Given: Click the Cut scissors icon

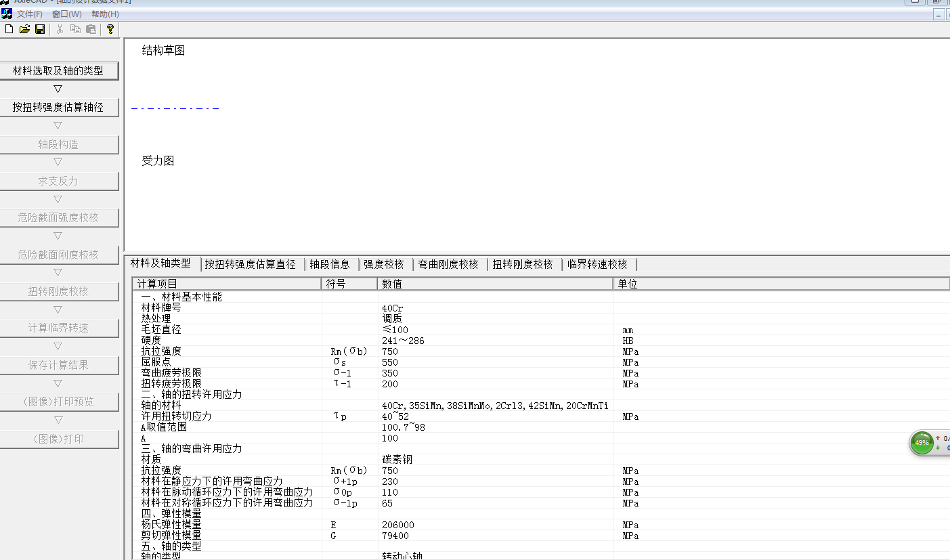Looking at the screenshot, I should pyautogui.click(x=60, y=29).
